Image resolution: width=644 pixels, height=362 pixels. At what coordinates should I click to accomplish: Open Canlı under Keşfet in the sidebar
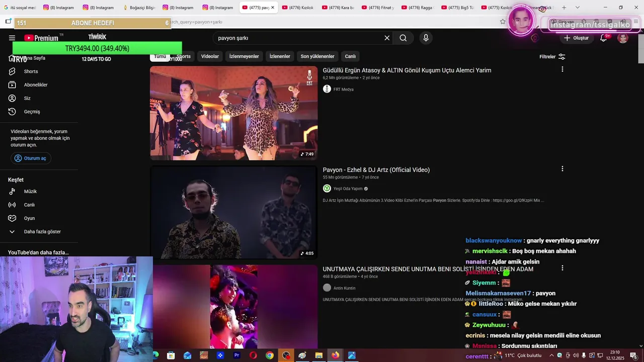coord(29,205)
